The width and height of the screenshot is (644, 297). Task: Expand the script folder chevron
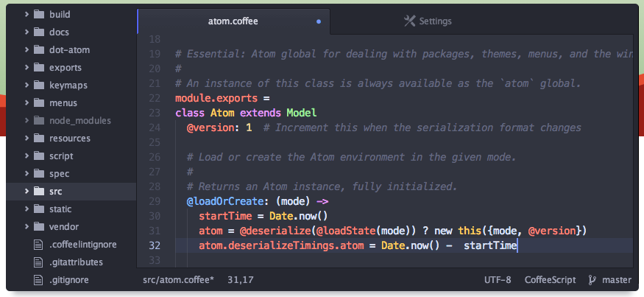(x=26, y=156)
